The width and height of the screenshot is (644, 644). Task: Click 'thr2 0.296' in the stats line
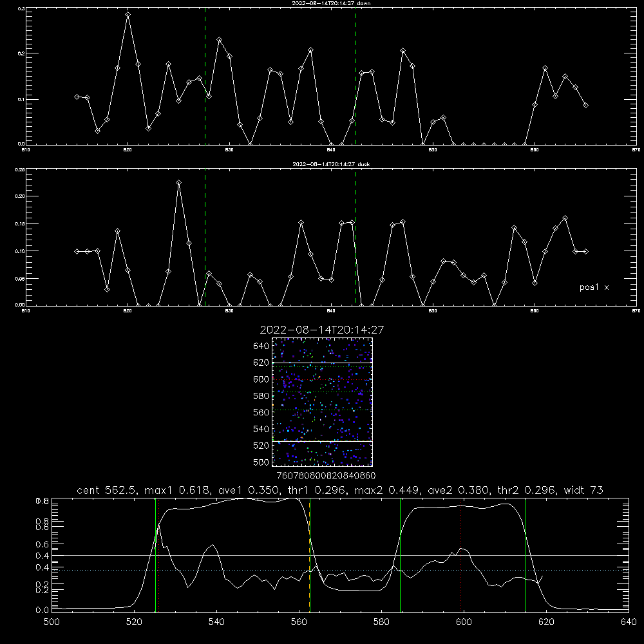[526, 490]
